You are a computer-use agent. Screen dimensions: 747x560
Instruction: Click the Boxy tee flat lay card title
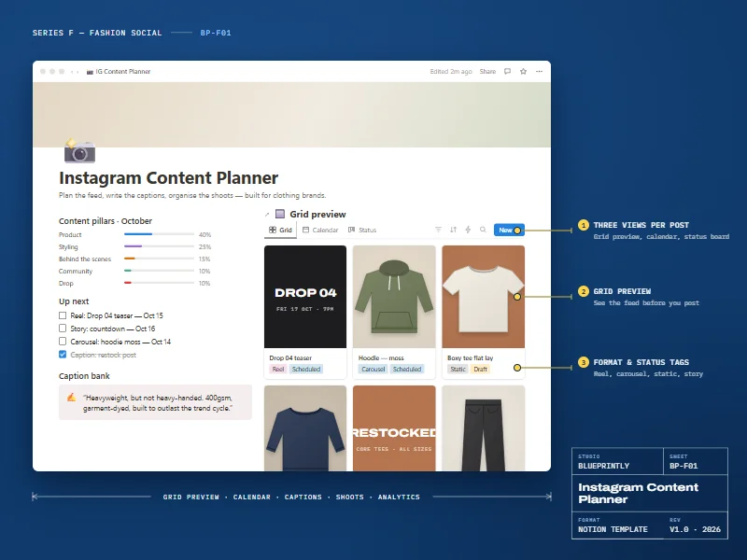click(x=471, y=358)
